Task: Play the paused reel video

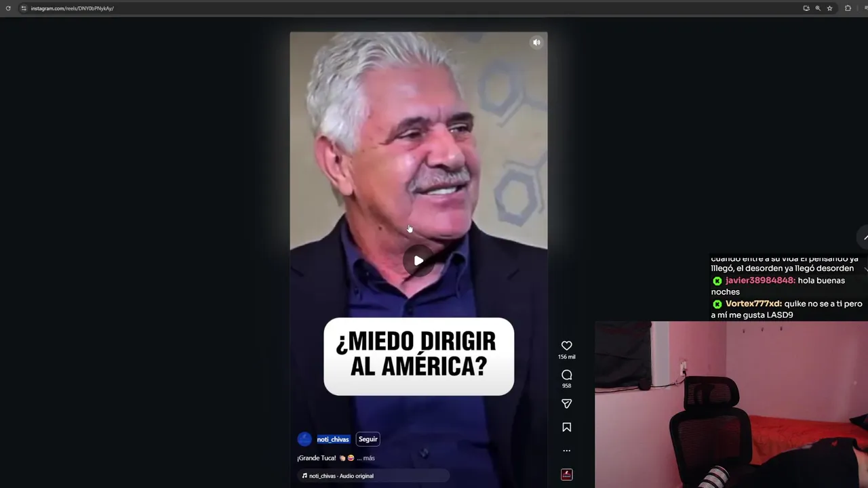Action: (418, 261)
